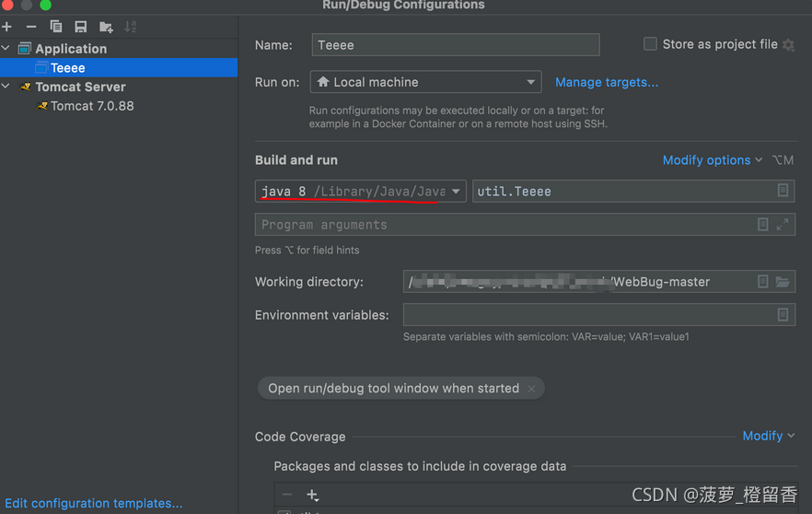Edit the Name field
Image resolution: width=812 pixels, height=514 pixels.
click(456, 45)
